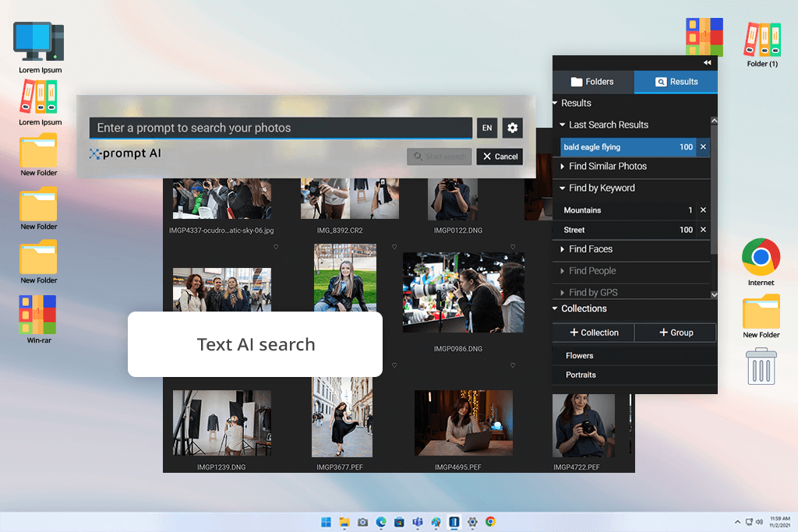Screen dimensions: 798x532
Task: Click the results list scroll-up arrow
Action: (x=714, y=121)
